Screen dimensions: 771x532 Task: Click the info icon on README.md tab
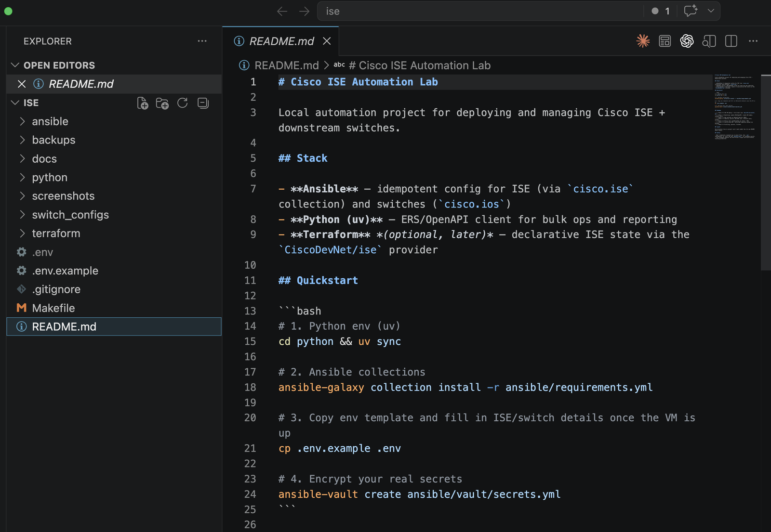[239, 41]
